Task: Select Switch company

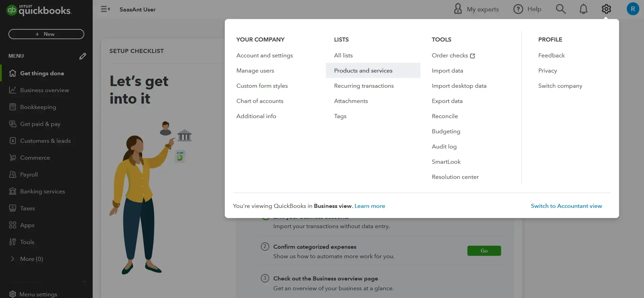Action: click(560, 86)
